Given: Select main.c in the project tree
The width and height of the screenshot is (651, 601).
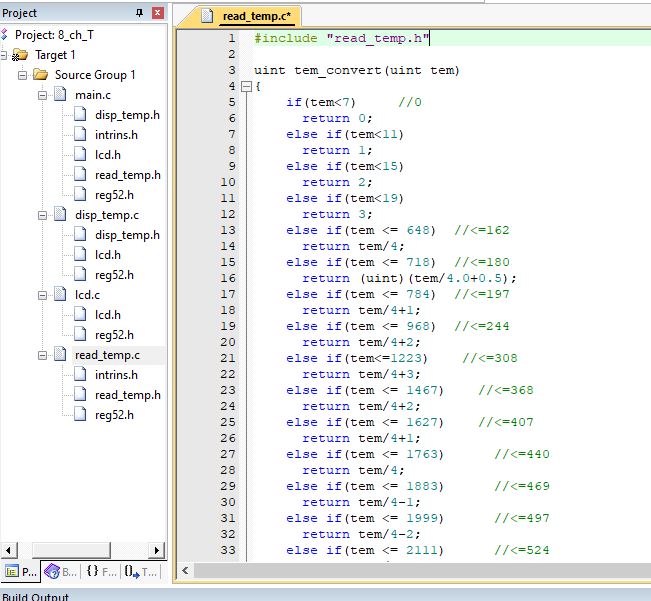Looking at the screenshot, I should (x=93, y=95).
